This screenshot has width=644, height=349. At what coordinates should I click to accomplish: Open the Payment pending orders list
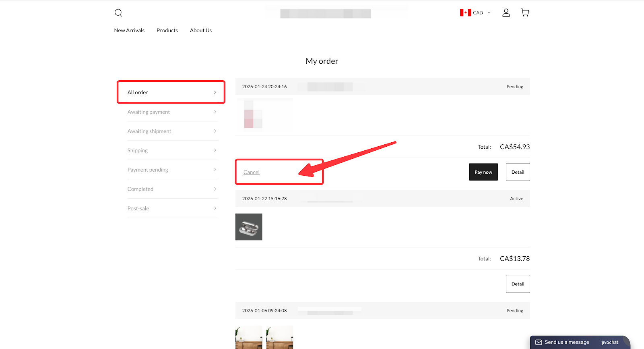tap(148, 170)
